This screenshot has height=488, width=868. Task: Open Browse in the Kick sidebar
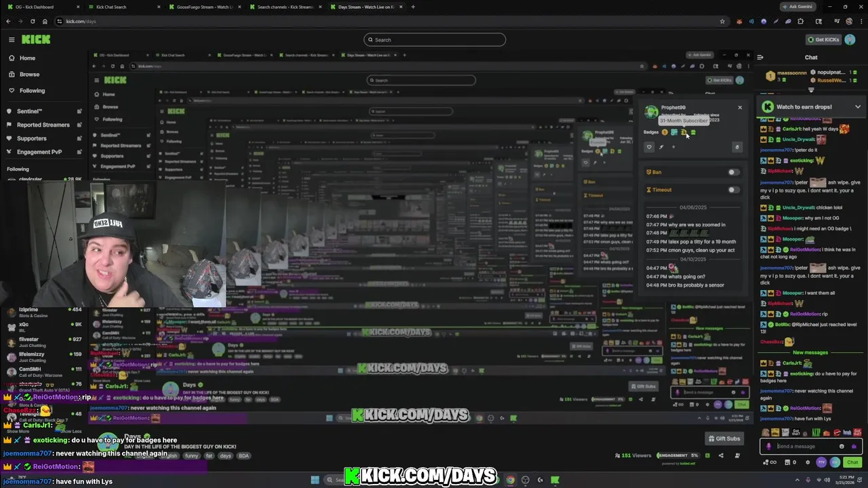point(29,75)
